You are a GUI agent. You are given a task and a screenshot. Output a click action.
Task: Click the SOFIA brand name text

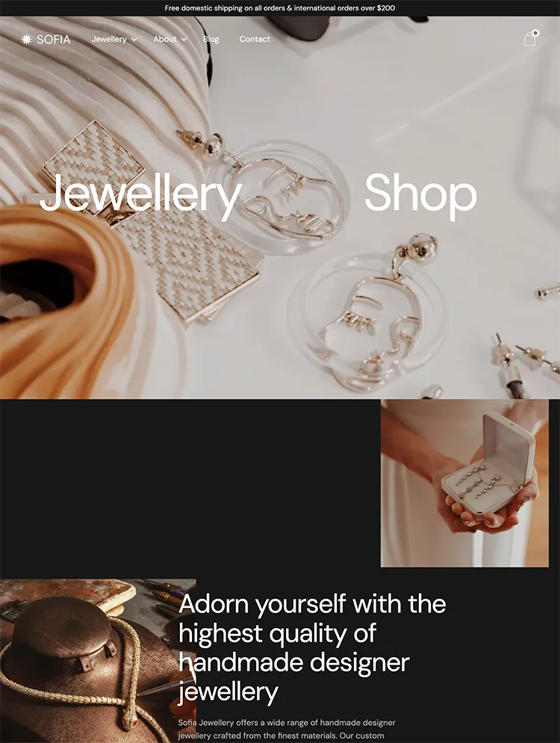pos(54,40)
